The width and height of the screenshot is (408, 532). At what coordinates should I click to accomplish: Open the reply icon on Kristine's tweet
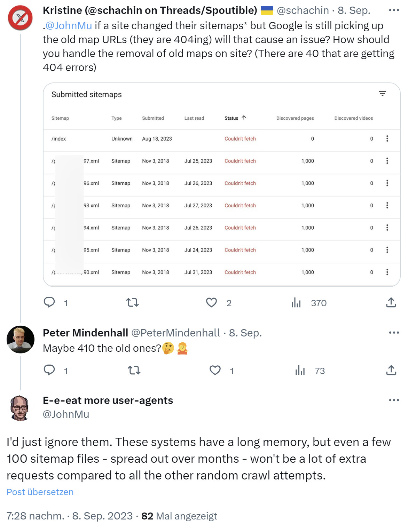[49, 303]
